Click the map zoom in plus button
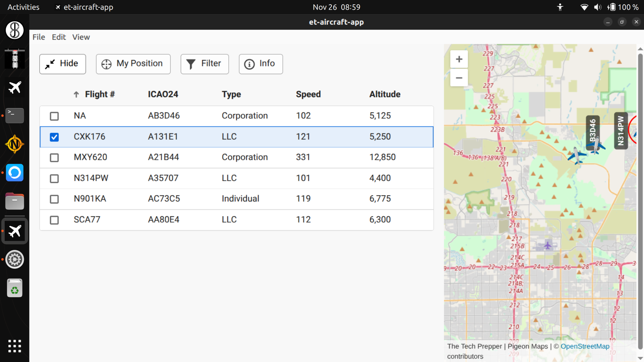The height and width of the screenshot is (362, 644). [459, 59]
